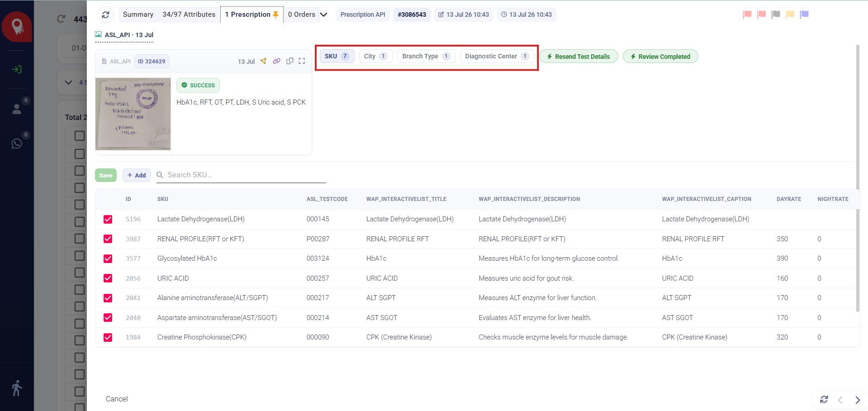This screenshot has width=868, height=411.
Task: Click the sync icon at bottom right
Action: coord(824,399)
